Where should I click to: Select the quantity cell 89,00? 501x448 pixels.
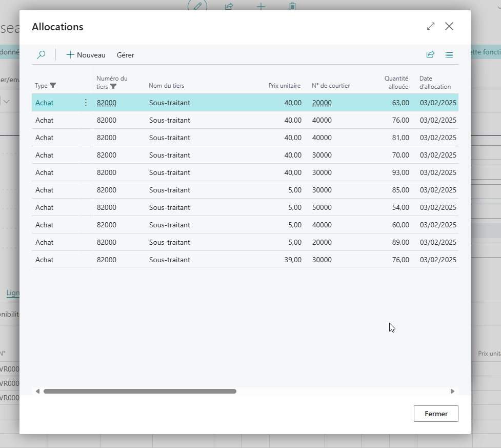pyautogui.click(x=400, y=242)
